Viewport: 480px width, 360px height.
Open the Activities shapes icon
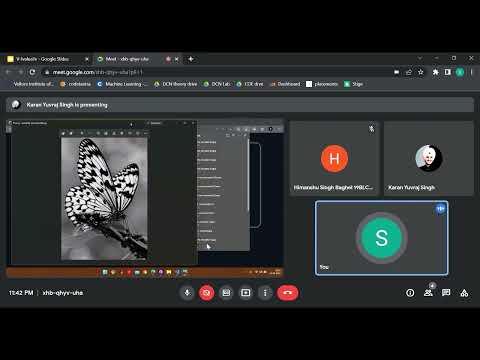coord(464,293)
